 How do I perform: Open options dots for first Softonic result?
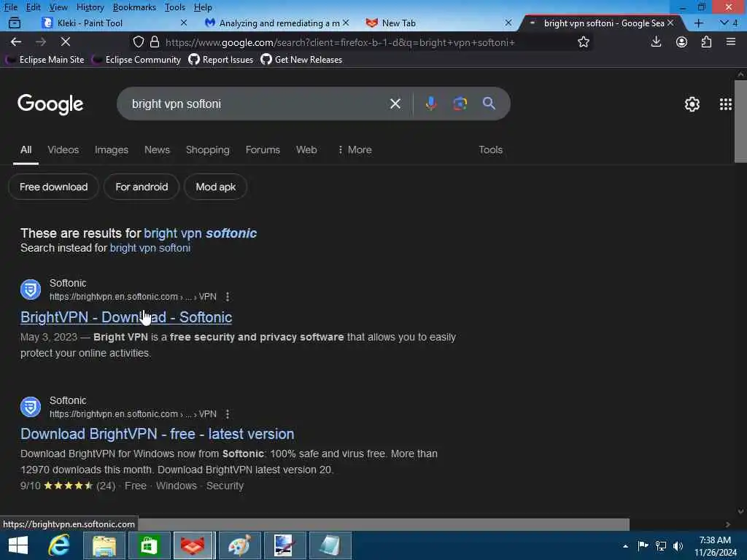click(228, 297)
